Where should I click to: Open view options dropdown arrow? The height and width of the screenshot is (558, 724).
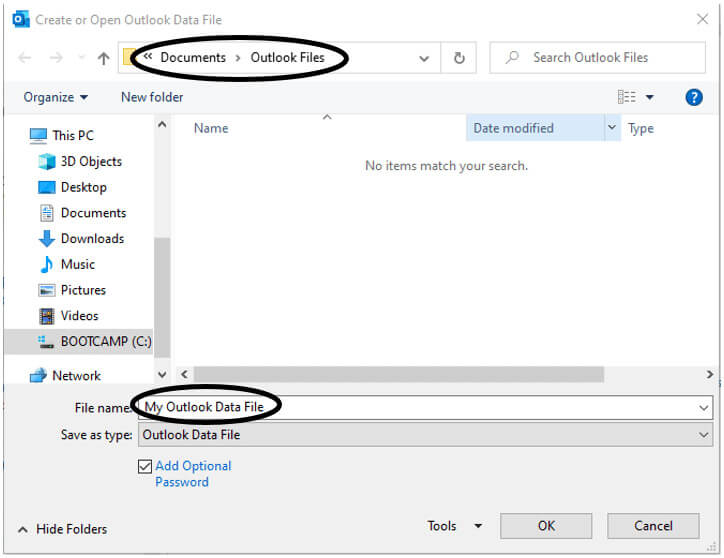click(649, 97)
